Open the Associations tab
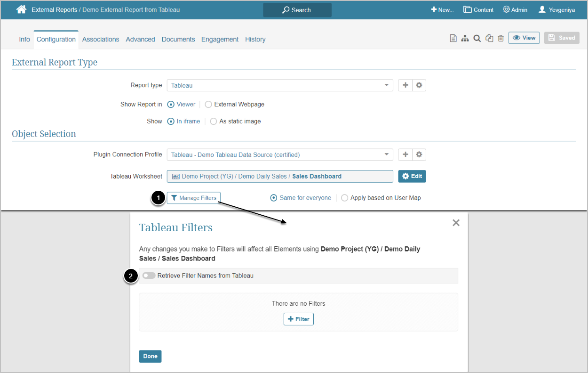This screenshot has height=373, width=588. click(101, 40)
